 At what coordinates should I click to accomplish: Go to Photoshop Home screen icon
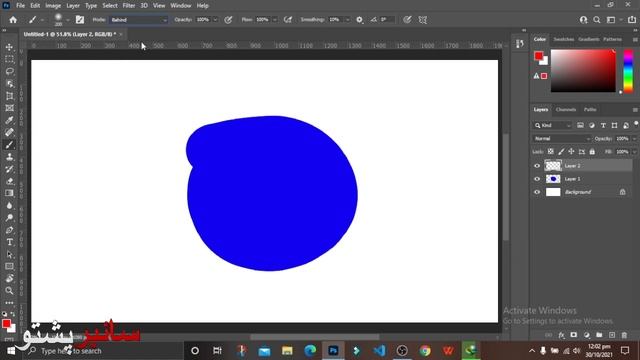pyautogui.click(x=13, y=20)
